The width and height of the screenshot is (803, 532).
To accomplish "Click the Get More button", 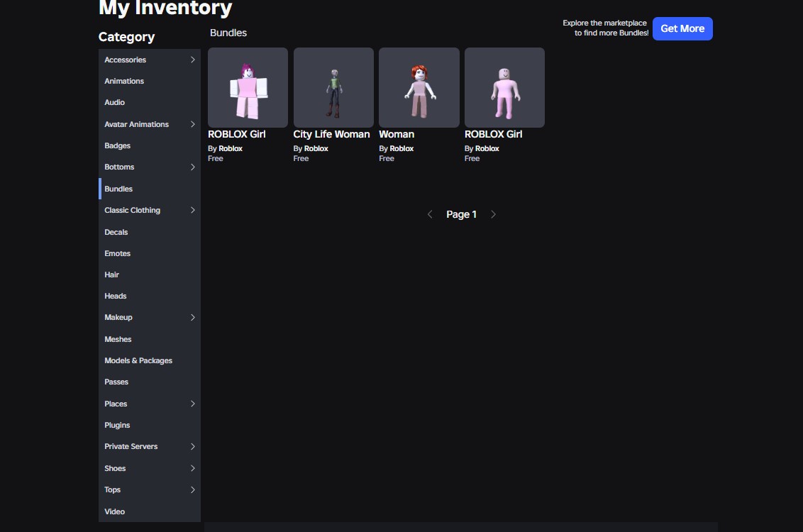I will click(x=682, y=28).
